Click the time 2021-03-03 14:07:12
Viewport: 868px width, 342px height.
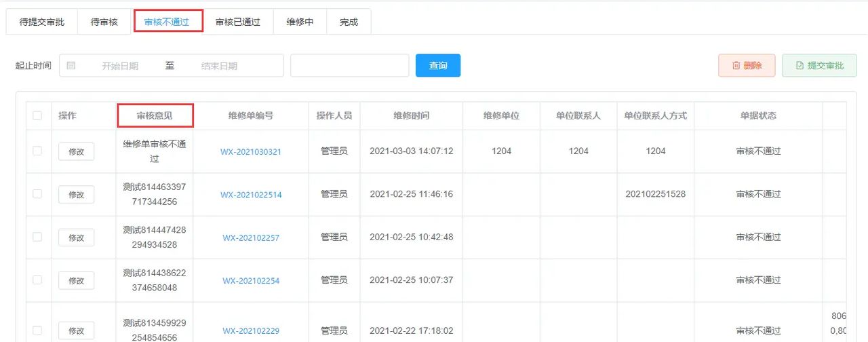(412, 151)
